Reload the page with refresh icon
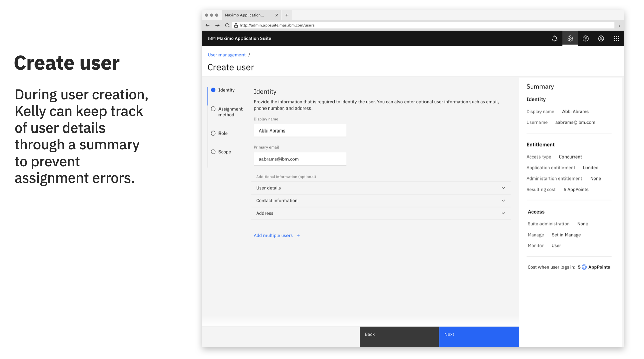 [x=227, y=25]
